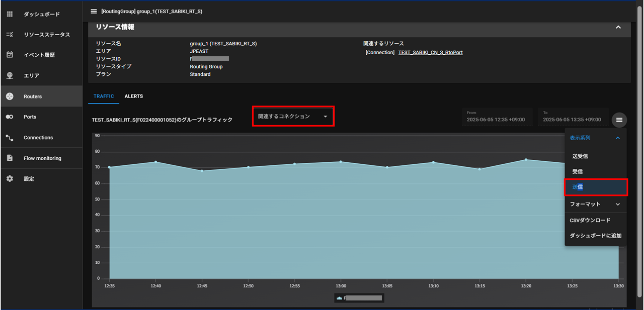Viewport: 644px width, 310px height.
Task: Open Flow monitoring document icon
Action: pyautogui.click(x=10, y=158)
